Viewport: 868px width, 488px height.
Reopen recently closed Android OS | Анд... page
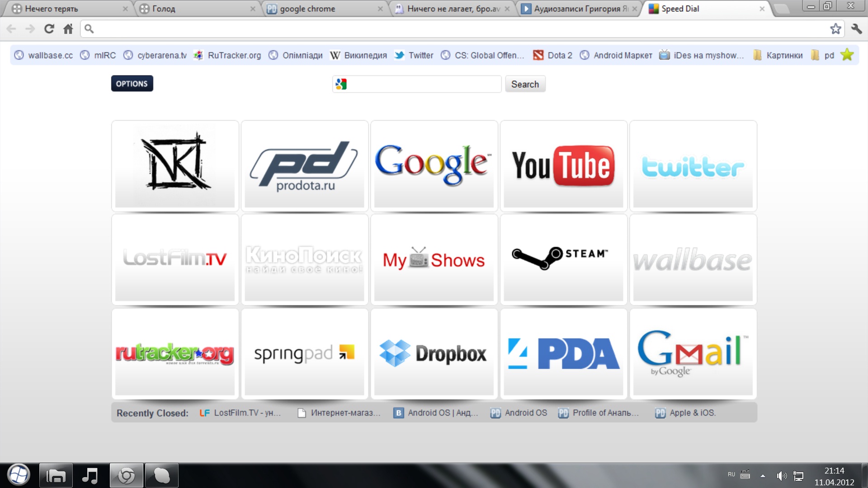[436, 413]
